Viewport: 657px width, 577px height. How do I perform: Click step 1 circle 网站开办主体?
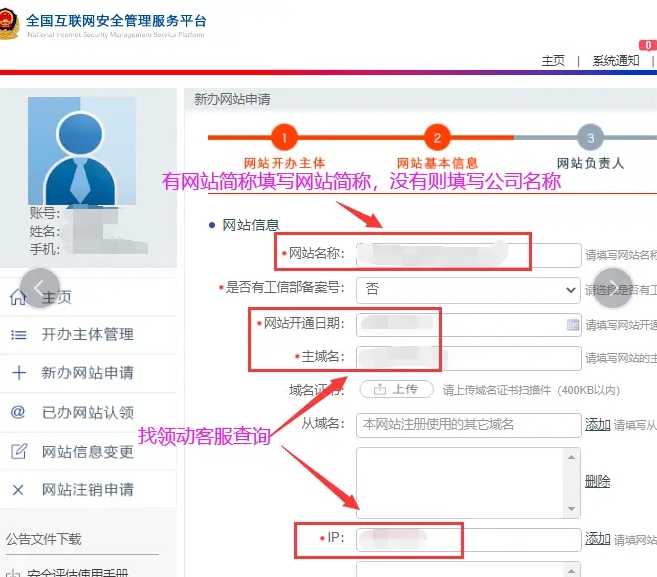tap(284, 137)
